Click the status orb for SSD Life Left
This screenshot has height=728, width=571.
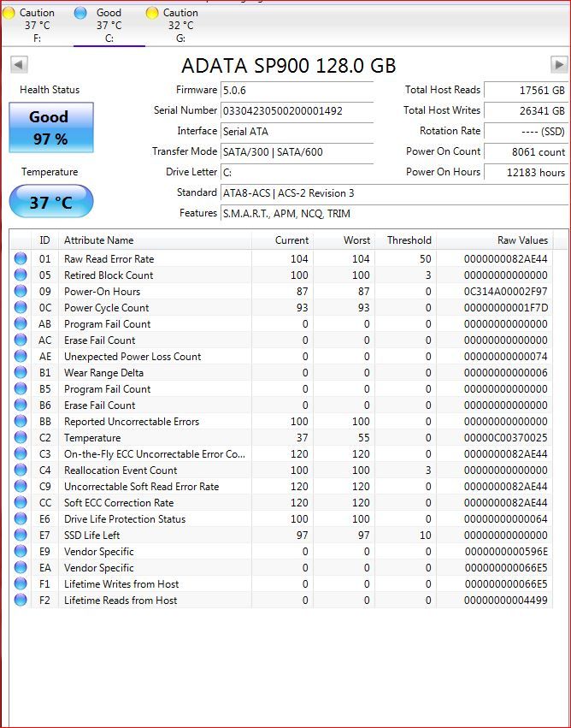[x=21, y=535]
